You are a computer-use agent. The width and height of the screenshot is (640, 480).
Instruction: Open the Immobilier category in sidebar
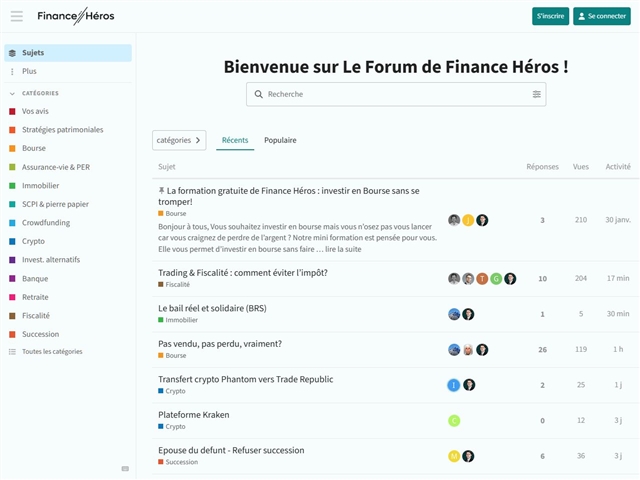(40, 185)
